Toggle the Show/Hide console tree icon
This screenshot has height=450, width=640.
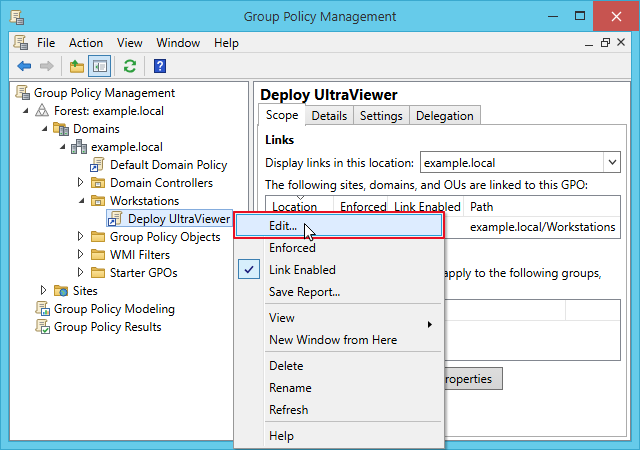100,66
